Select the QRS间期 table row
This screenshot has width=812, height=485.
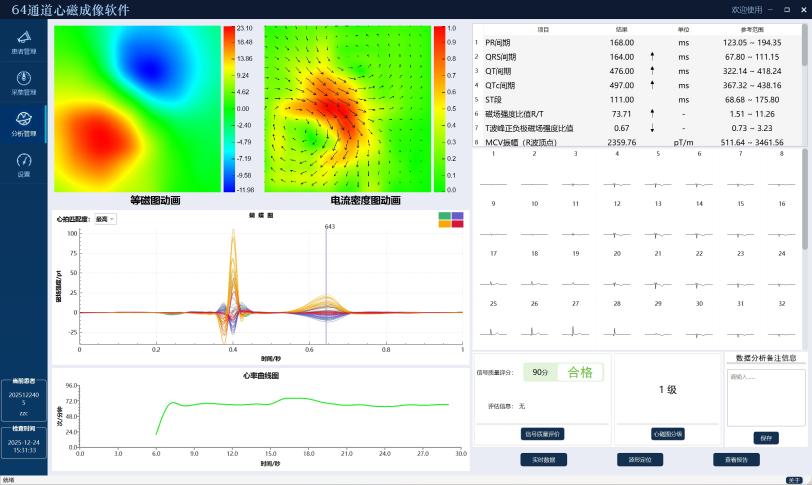pyautogui.click(x=637, y=57)
